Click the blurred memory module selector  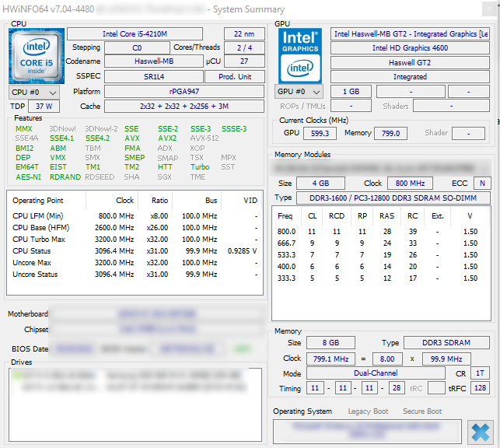pyautogui.click(x=379, y=168)
